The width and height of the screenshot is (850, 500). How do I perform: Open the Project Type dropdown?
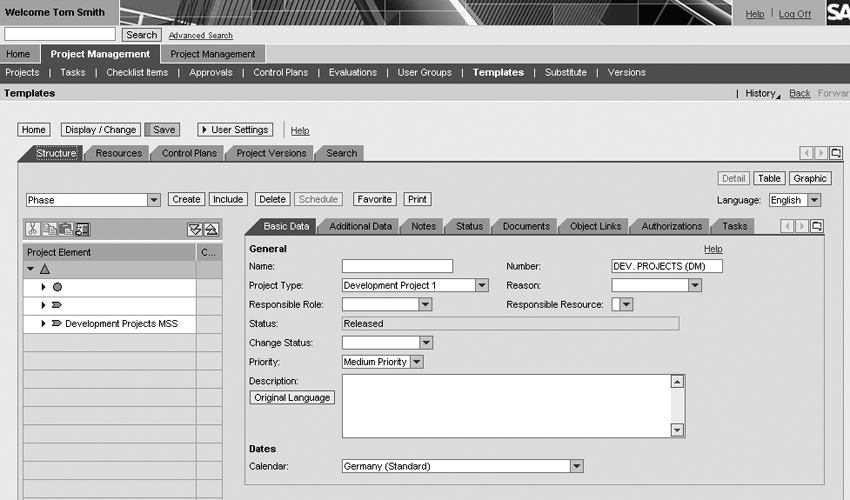pos(482,285)
